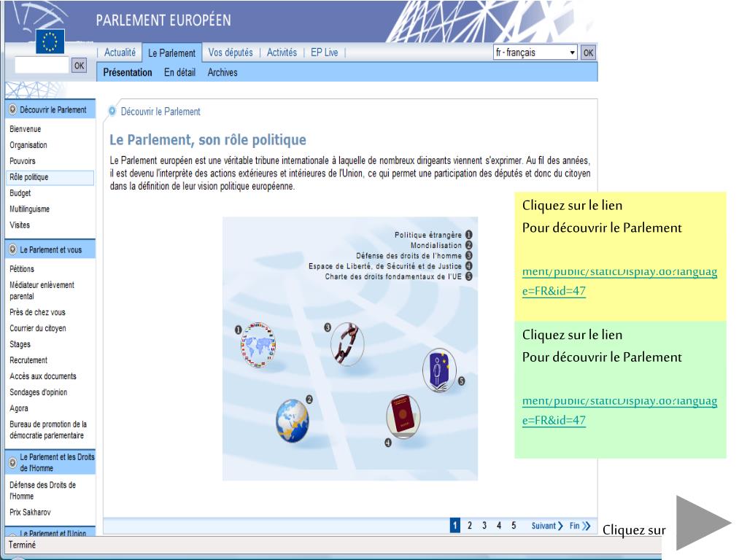Image resolution: width=747 pixels, height=560 pixels.
Task: Go to page 2 in pagination
Action: (x=470, y=525)
